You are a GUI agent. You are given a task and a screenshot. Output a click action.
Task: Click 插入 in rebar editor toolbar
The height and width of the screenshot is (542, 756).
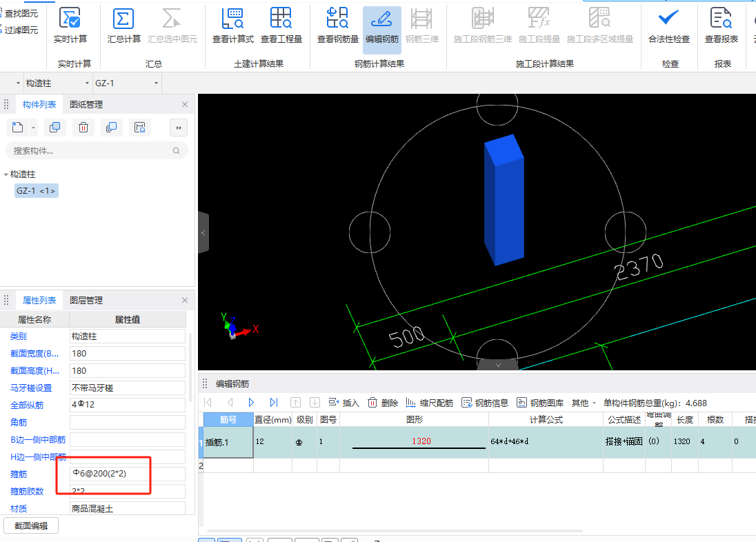(x=344, y=403)
